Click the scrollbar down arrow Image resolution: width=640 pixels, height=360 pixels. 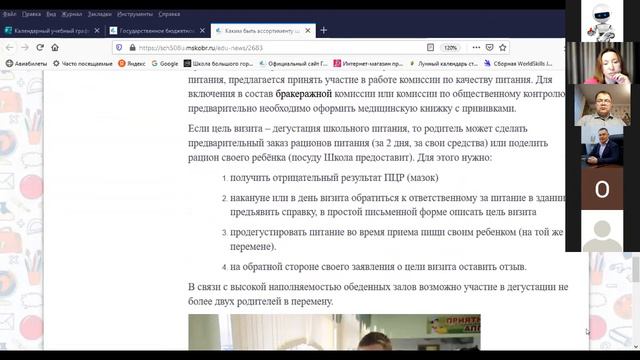coord(636,347)
